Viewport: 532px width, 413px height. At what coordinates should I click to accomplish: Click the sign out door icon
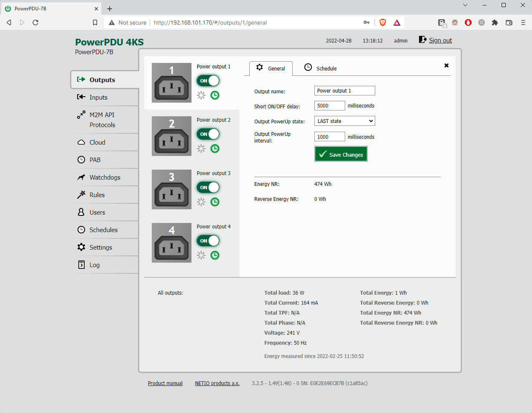point(422,40)
